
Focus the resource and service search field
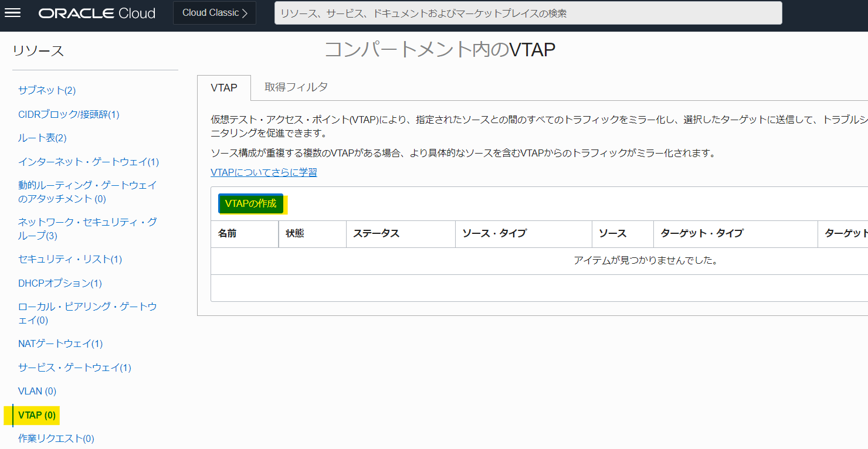(528, 13)
